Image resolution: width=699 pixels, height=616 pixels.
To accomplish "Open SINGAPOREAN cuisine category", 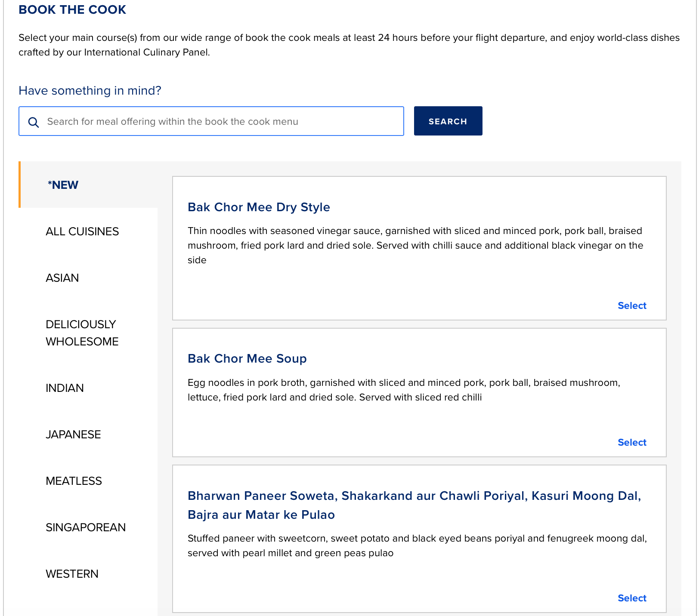I will (x=86, y=527).
